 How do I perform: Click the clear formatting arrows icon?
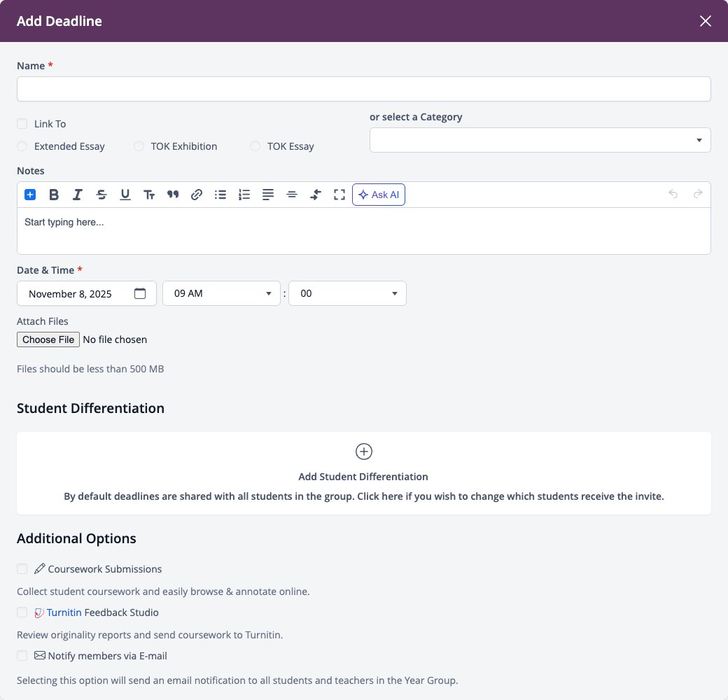(316, 195)
